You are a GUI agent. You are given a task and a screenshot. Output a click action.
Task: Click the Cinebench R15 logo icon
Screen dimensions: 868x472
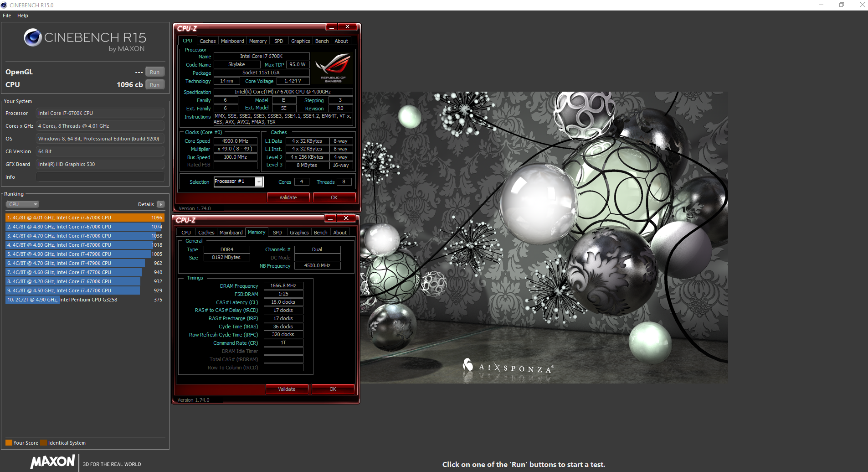tap(33, 37)
